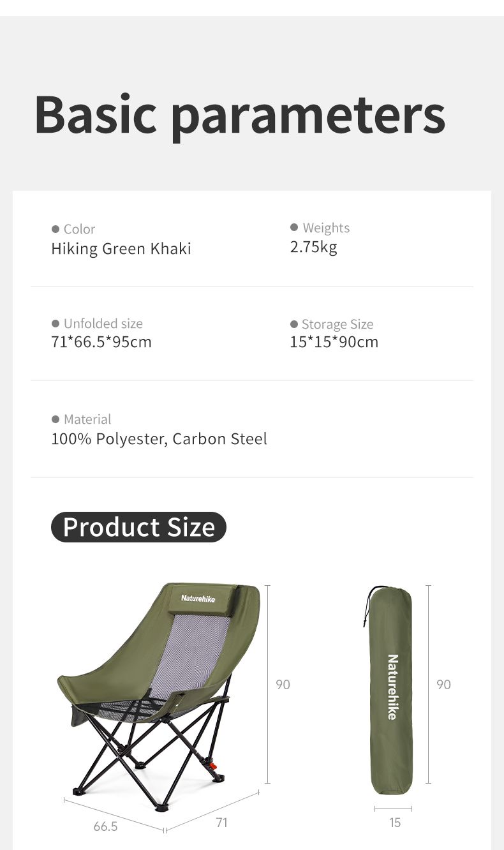Click the vertical Naturehike logo on the storage bag

coord(392,687)
